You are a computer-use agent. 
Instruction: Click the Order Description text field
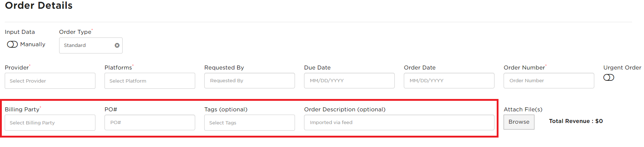[x=399, y=122]
